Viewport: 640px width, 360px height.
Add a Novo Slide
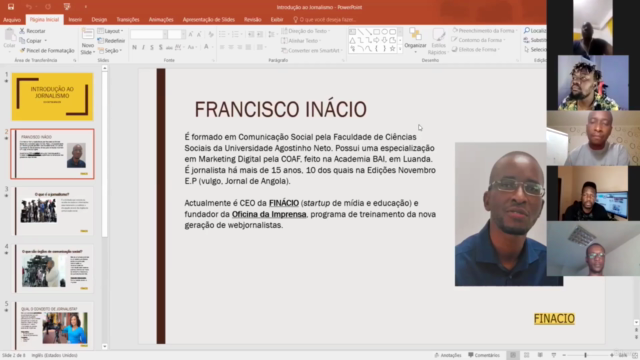coord(87,41)
